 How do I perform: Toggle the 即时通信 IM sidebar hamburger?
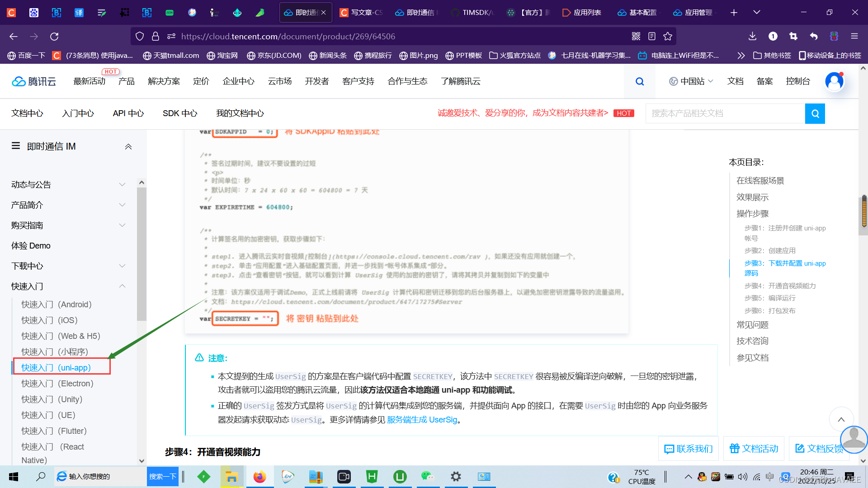[x=16, y=145]
